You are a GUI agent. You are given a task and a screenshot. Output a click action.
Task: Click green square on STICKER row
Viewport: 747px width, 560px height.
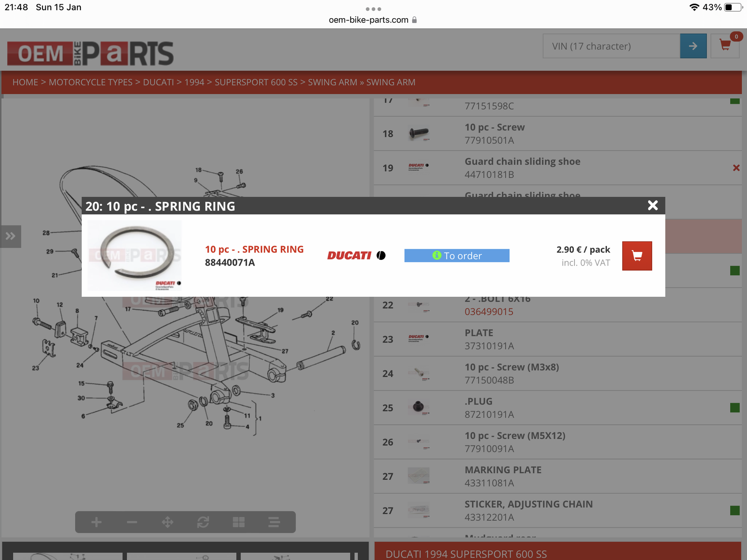[x=735, y=511]
